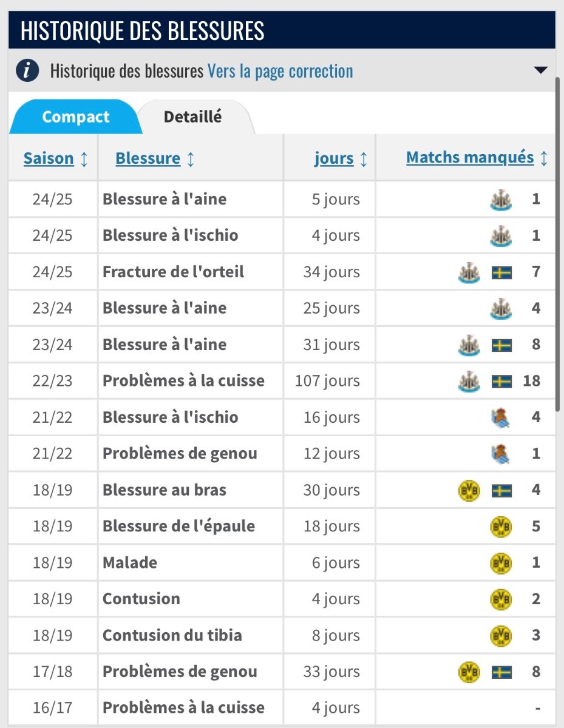Sort by Matchs manqués column

click(x=477, y=158)
